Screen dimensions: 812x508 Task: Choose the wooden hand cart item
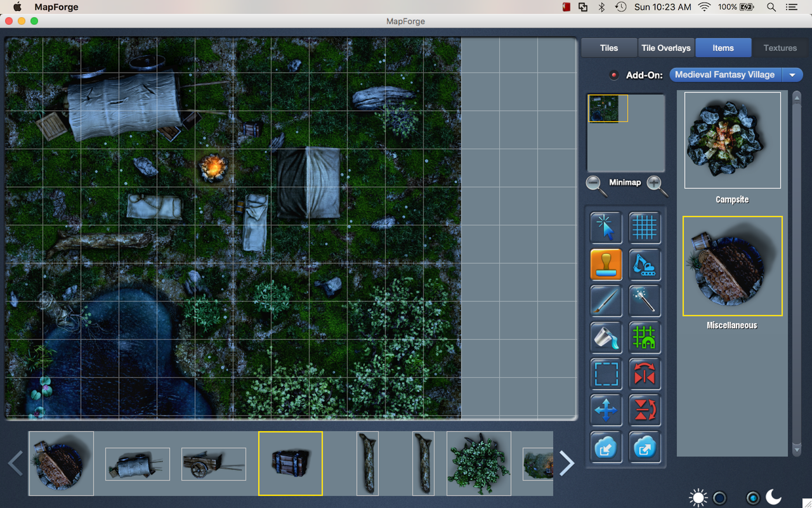tap(214, 464)
